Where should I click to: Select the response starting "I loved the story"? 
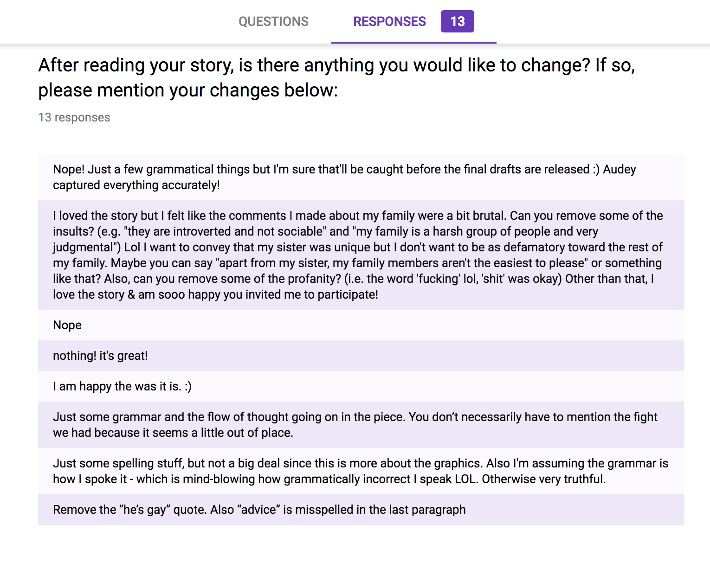357,255
